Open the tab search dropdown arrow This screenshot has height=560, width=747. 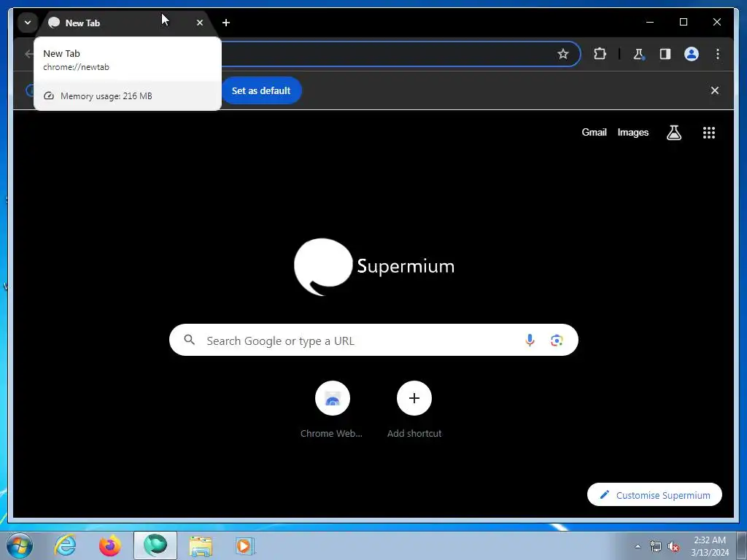coord(28,23)
